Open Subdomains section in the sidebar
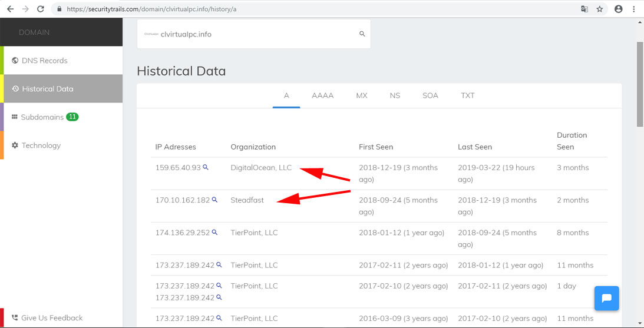This screenshot has width=644, height=328. click(42, 117)
